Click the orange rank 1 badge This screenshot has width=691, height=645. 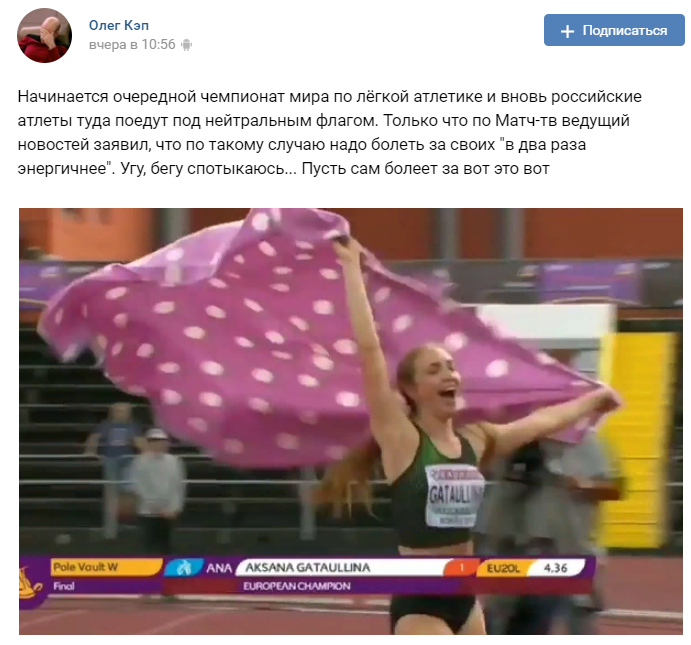pos(461,568)
